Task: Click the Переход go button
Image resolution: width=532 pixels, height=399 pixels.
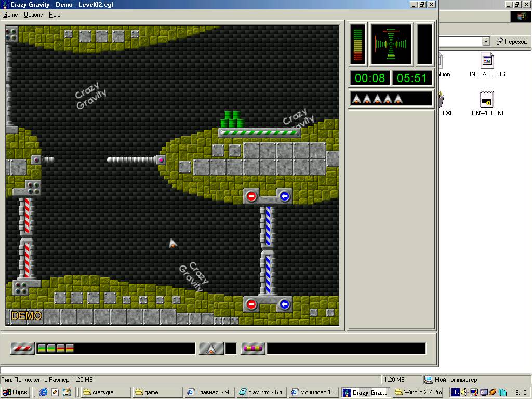Action: (x=511, y=42)
